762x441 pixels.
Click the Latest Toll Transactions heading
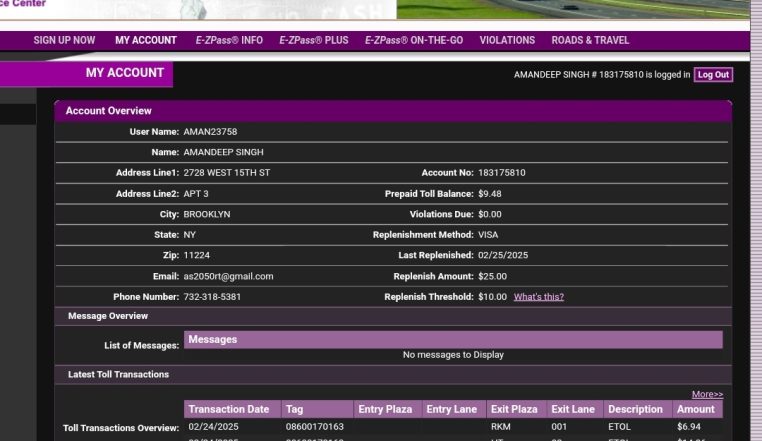coord(118,374)
